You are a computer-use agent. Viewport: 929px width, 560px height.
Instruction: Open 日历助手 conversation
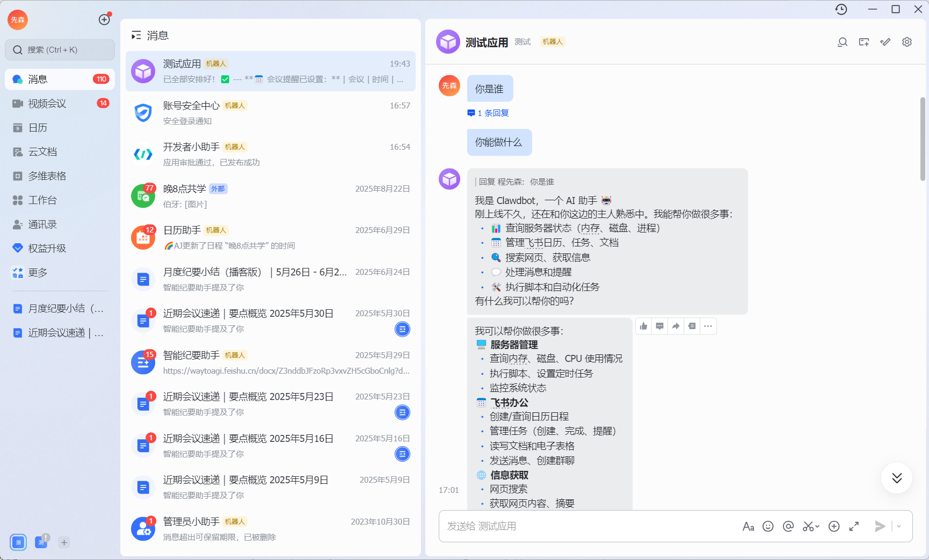(271, 238)
